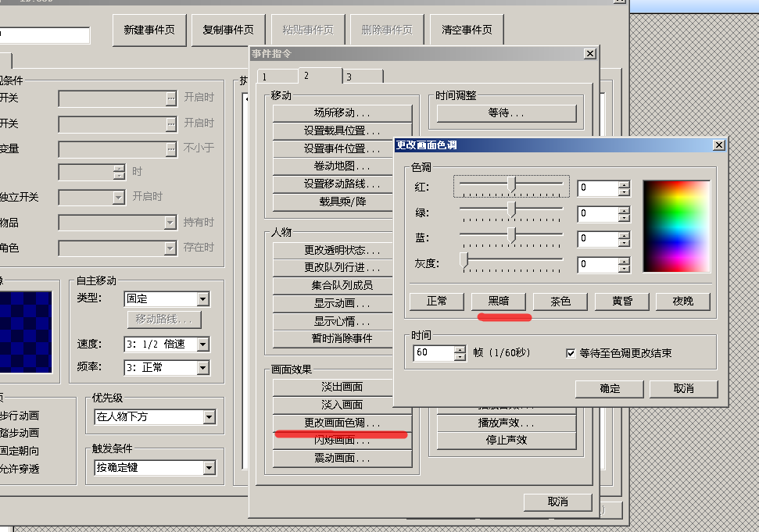Viewport: 759px width, 532px height.
Task: Select 显示心情... command
Action: click(332, 321)
